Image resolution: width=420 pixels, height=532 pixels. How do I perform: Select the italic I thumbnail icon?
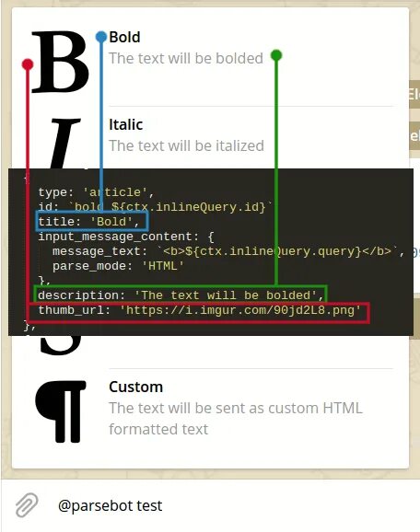[x=64, y=144]
